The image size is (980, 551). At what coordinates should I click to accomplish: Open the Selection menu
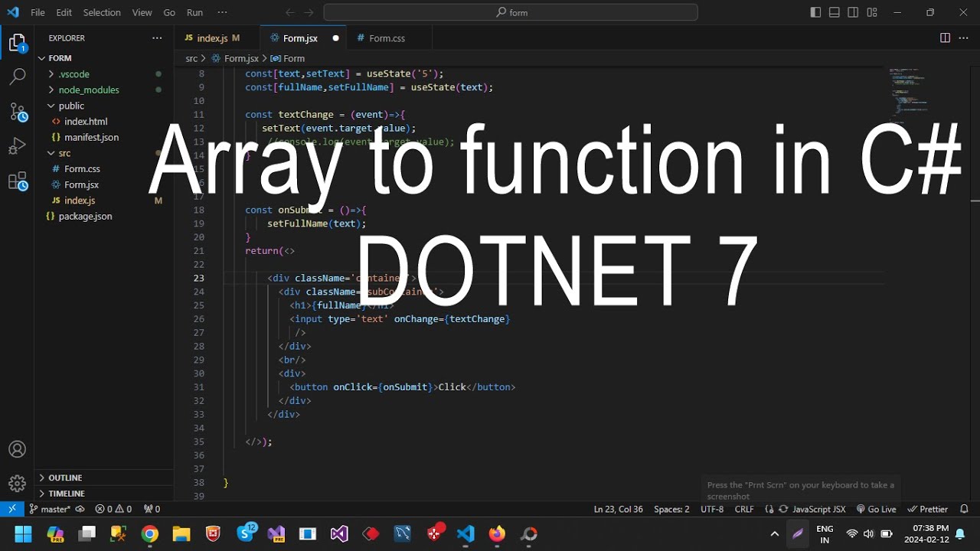(x=102, y=12)
